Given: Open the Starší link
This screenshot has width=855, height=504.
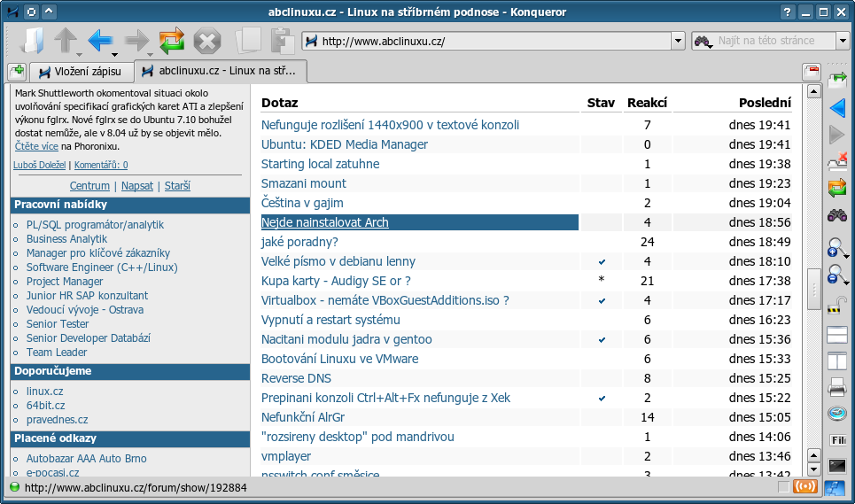Looking at the screenshot, I should (177, 186).
